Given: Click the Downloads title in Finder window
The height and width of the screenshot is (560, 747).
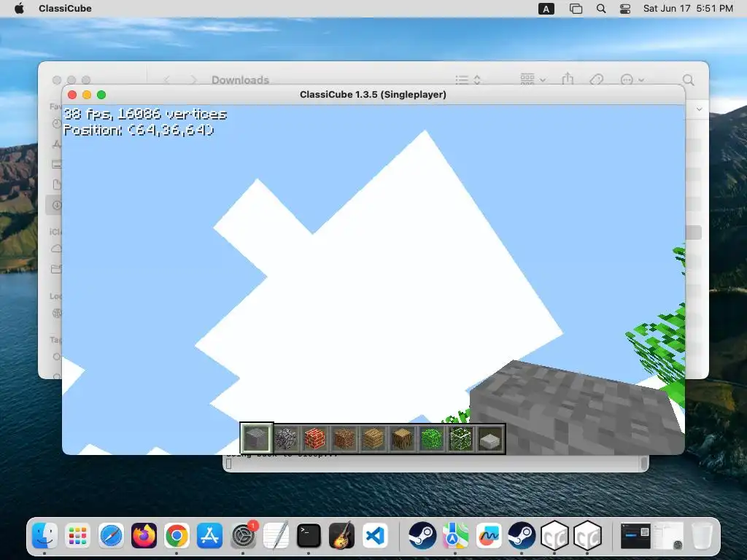Looking at the screenshot, I should pyautogui.click(x=240, y=79).
